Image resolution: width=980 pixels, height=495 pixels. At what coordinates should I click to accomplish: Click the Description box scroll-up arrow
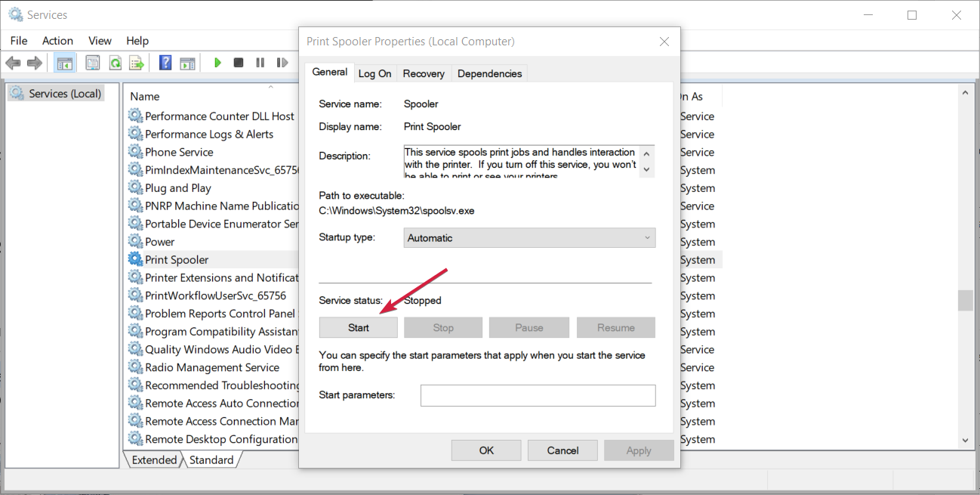click(646, 153)
